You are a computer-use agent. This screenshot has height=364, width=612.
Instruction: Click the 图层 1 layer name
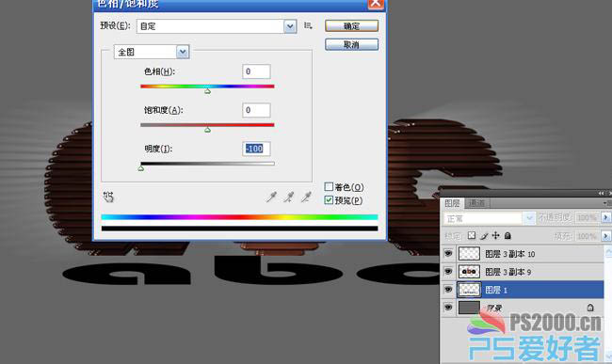click(x=496, y=290)
